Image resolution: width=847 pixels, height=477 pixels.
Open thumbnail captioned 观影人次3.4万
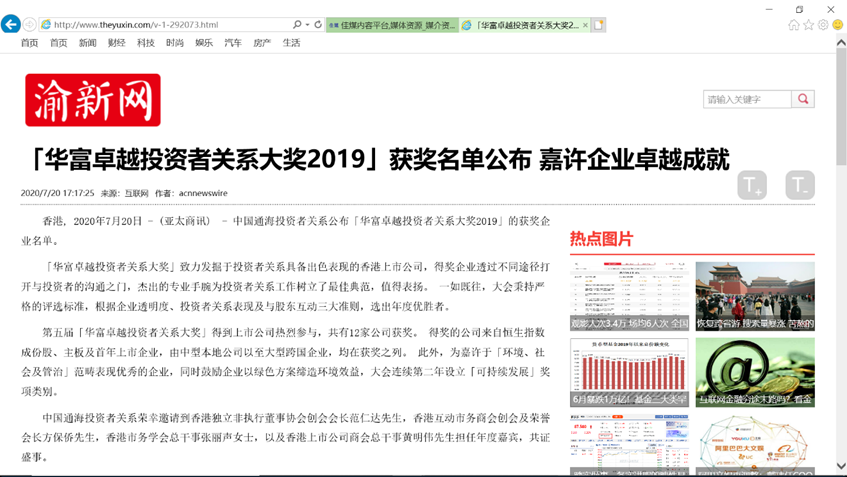tap(629, 296)
